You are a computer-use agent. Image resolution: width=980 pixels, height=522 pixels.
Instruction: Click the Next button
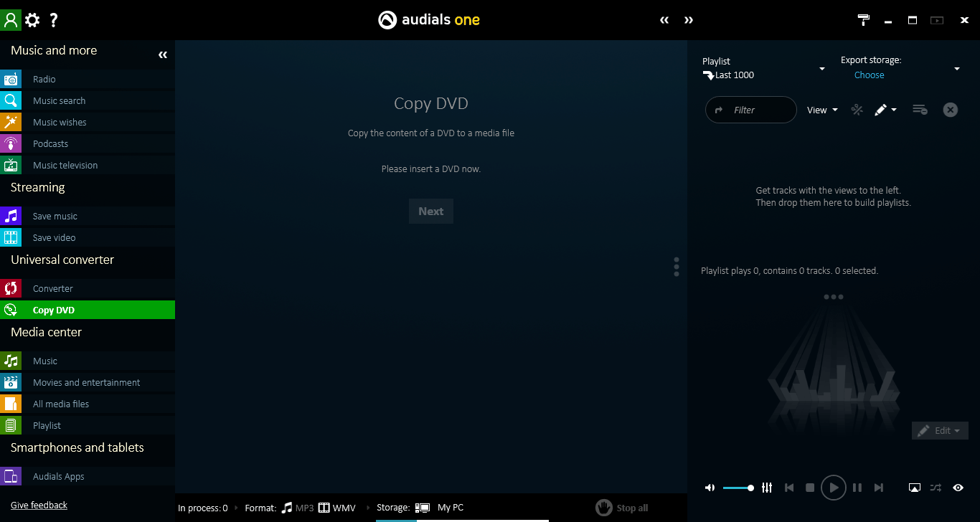[431, 211]
